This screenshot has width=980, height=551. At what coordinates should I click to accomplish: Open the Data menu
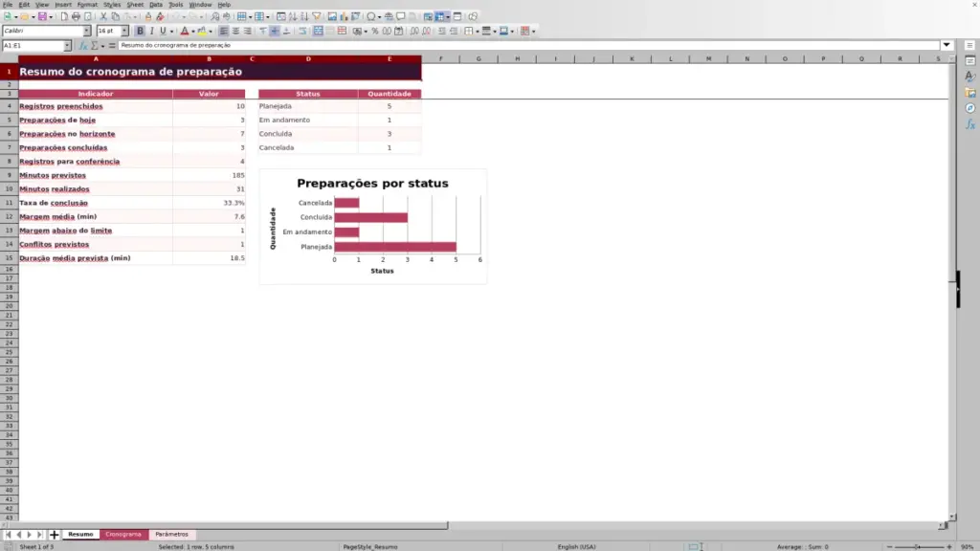coord(156,5)
